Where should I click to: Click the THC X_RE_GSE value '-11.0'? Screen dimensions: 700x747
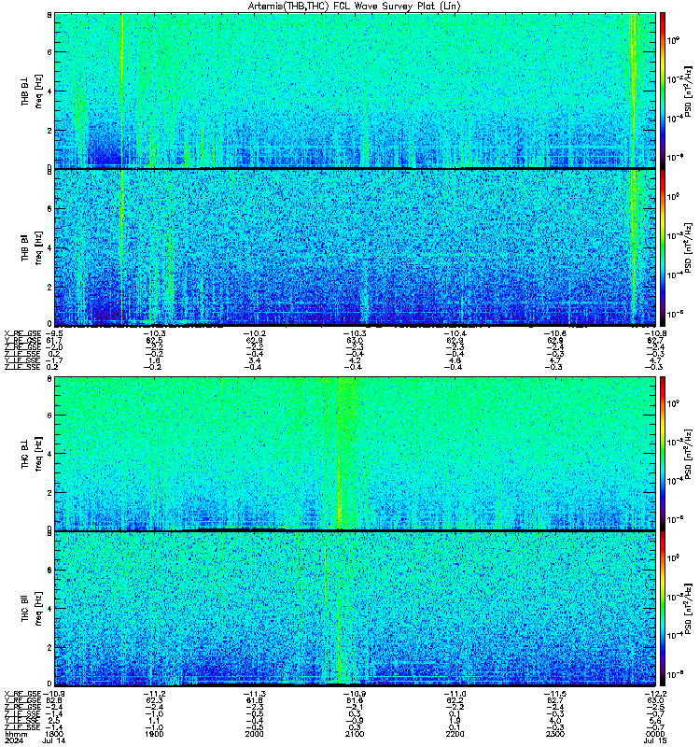click(x=455, y=694)
